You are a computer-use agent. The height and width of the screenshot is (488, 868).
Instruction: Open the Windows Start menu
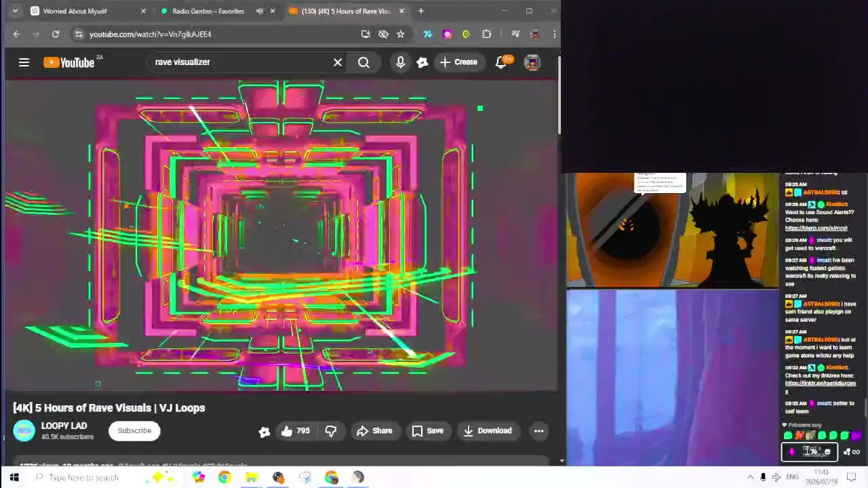(x=14, y=478)
